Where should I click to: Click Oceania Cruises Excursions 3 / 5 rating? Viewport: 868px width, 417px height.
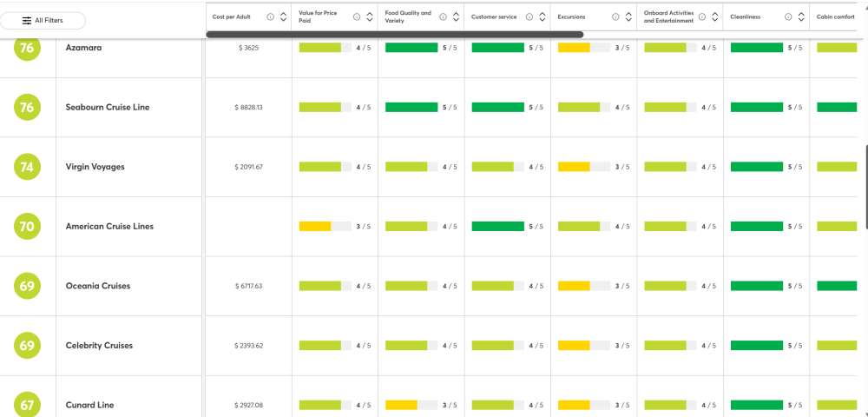coord(622,286)
